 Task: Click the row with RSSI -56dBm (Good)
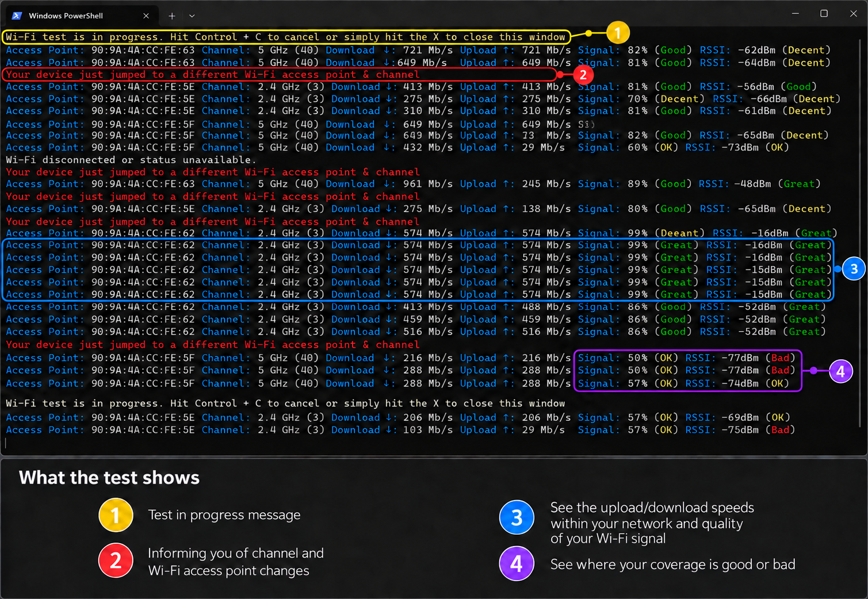(411, 87)
